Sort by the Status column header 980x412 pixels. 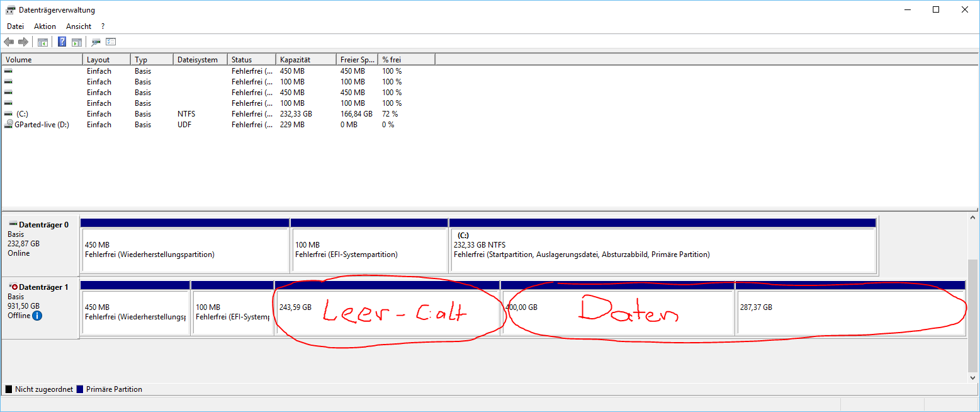coord(252,60)
